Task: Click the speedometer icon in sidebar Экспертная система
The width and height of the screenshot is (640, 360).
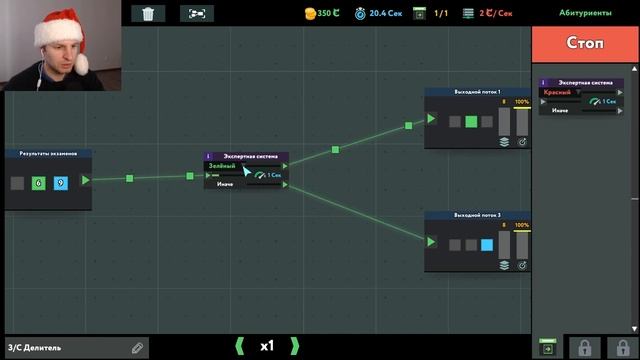Action: click(595, 101)
